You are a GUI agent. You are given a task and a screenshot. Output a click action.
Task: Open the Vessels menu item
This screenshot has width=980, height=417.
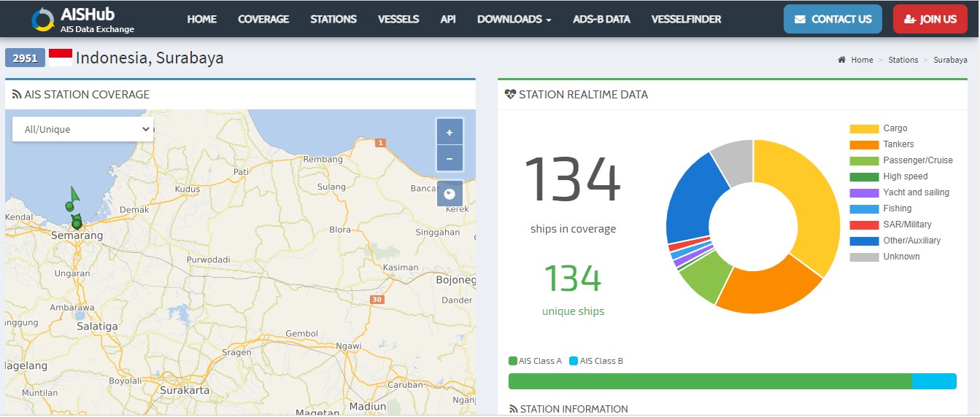pos(398,19)
